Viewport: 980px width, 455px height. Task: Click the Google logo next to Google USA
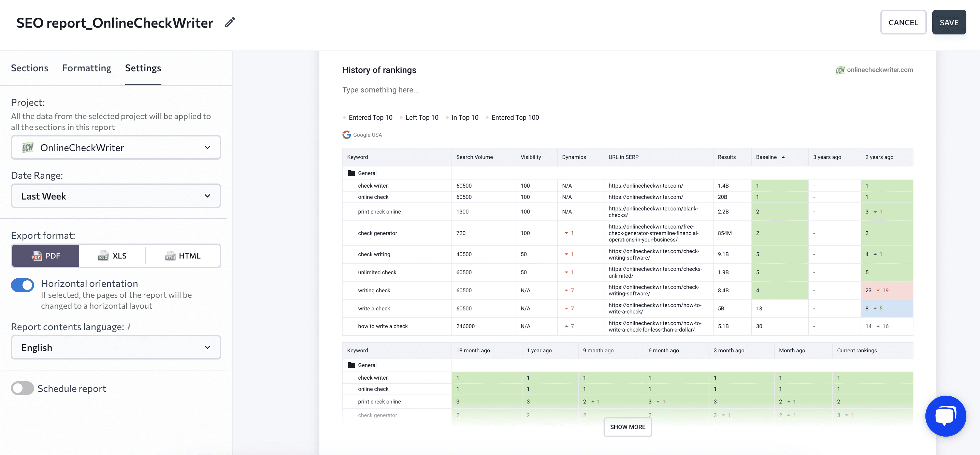pyautogui.click(x=346, y=135)
